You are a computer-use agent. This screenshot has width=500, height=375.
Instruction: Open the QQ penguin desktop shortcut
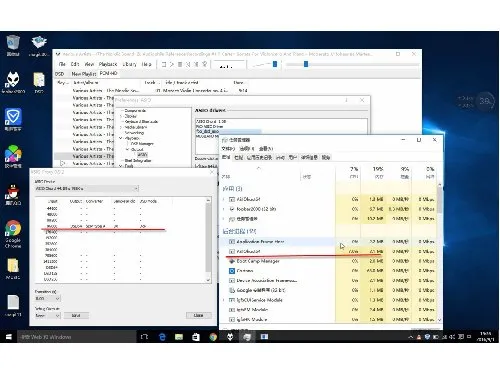point(13,195)
